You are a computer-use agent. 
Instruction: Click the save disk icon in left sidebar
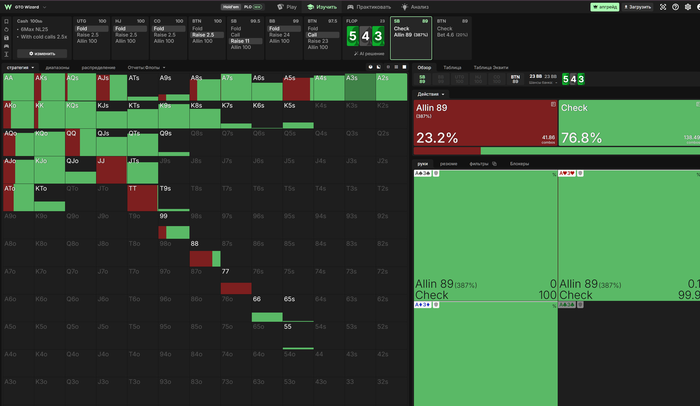point(6,38)
